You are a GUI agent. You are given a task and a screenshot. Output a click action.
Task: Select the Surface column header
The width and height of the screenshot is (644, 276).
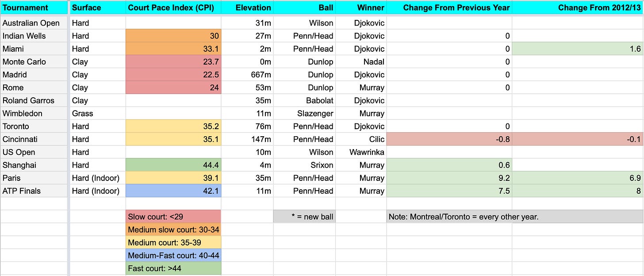[x=98, y=8]
